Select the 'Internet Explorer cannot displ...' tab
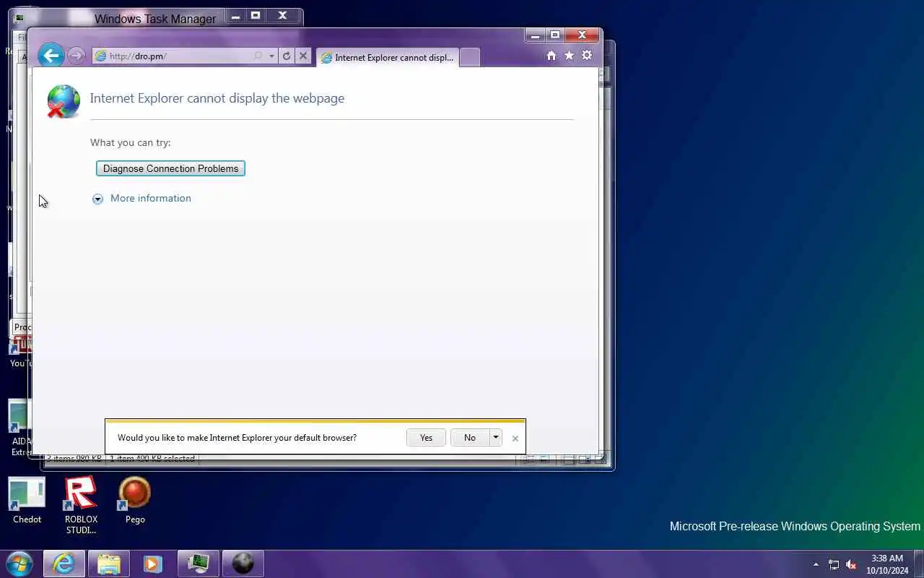The image size is (924, 578). 387,58
